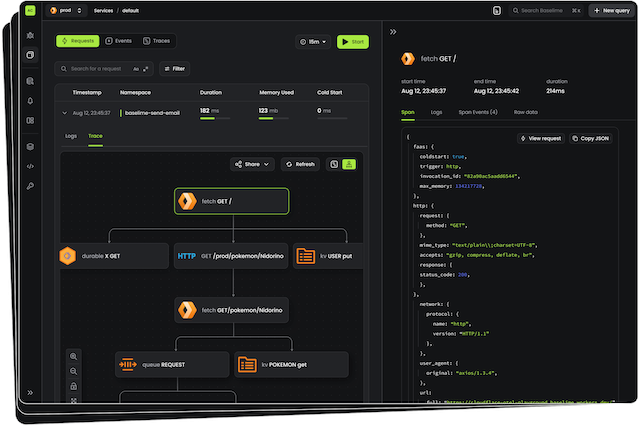Open the Span Events (4) tab
Image resolution: width=640 pixels, height=425 pixels.
479,113
